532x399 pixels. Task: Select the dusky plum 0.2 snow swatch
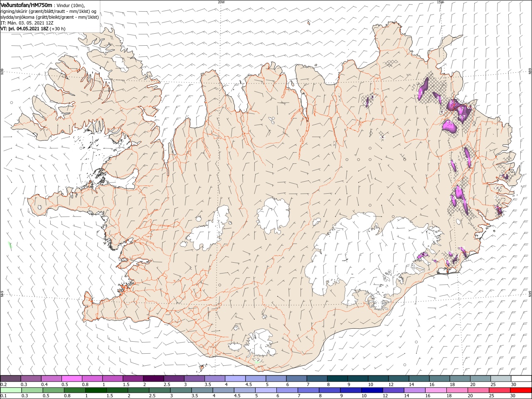tap(10, 379)
